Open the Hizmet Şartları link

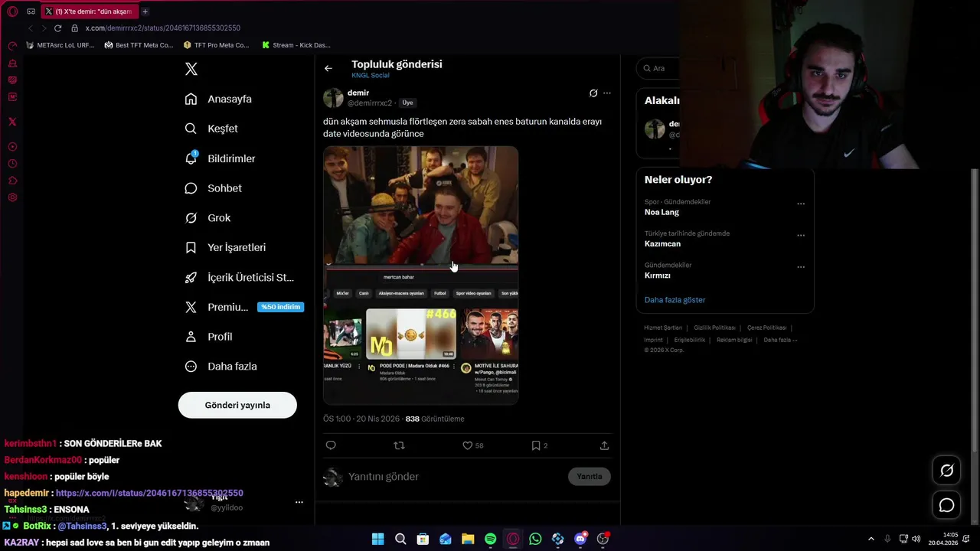tap(663, 328)
